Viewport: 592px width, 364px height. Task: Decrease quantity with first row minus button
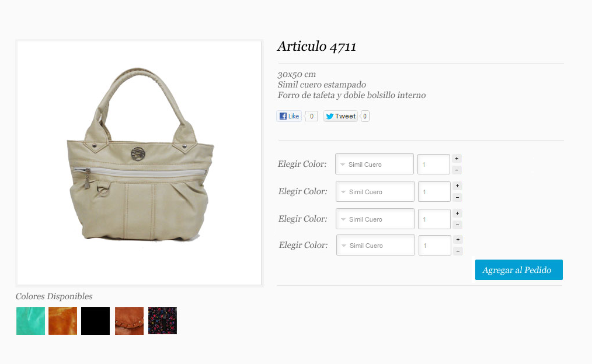(x=457, y=170)
